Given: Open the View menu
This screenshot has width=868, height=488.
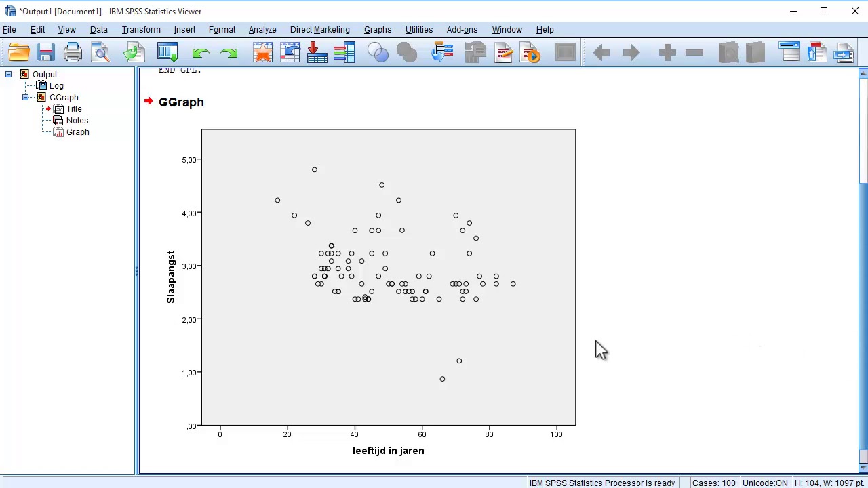Looking at the screenshot, I should (66, 30).
